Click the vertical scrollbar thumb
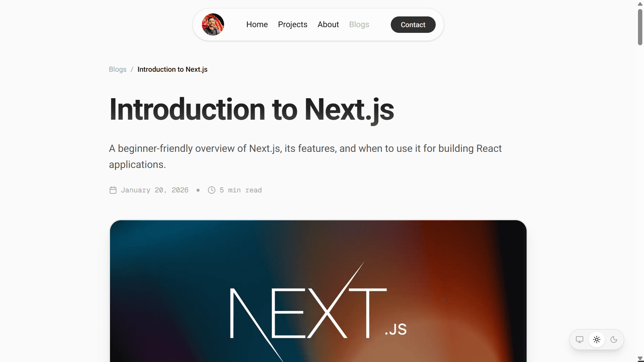 pyautogui.click(x=640, y=27)
